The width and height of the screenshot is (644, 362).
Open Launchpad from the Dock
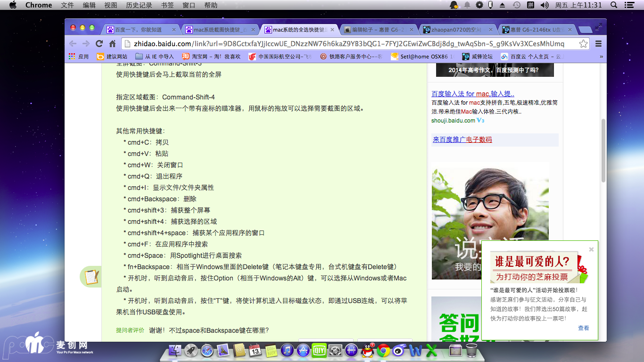(x=191, y=351)
